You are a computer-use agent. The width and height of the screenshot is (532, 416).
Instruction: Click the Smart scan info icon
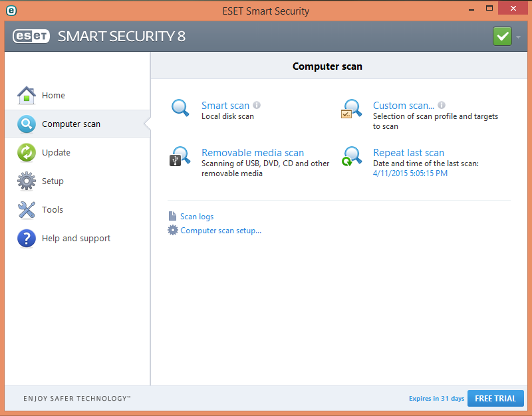coord(257,105)
